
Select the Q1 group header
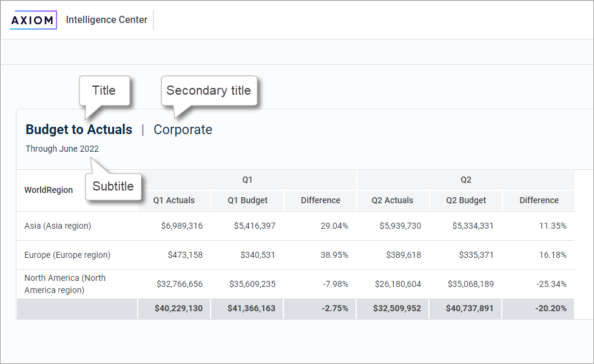tap(247, 179)
